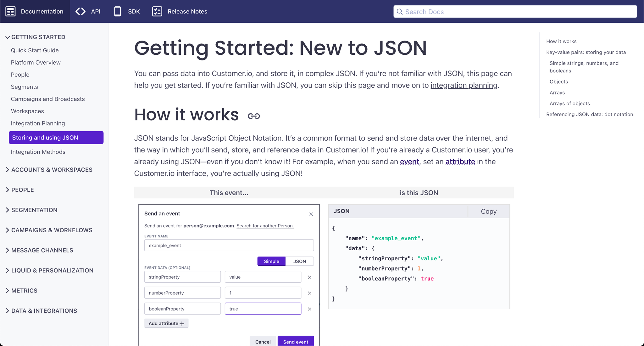The width and height of the screenshot is (644, 346).
Task: Jump to Arrays of objects in outline
Action: click(x=569, y=104)
